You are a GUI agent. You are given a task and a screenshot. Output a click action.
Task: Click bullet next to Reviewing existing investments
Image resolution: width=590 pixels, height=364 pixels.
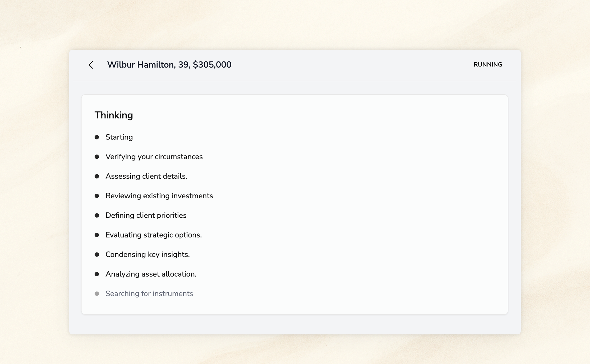coord(97,196)
